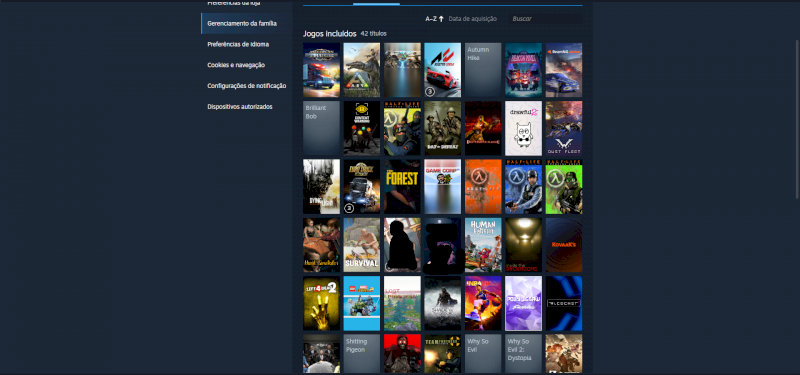Open the green Half-Life soldier cover
The width and height of the screenshot is (800, 375).
coord(564,187)
